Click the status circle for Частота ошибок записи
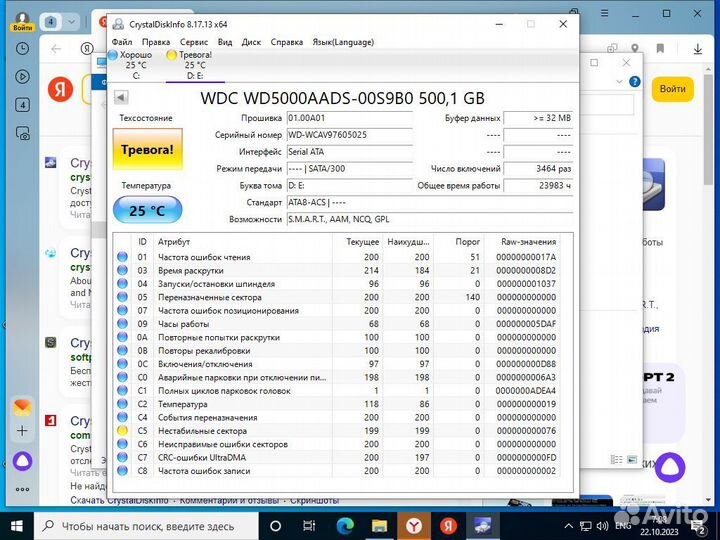This screenshot has height=540, width=720. click(122, 471)
